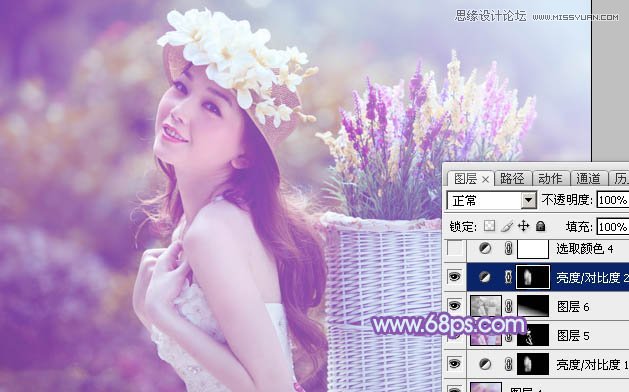Hide the 亮度/对比度 2 layer

[x=455, y=277]
